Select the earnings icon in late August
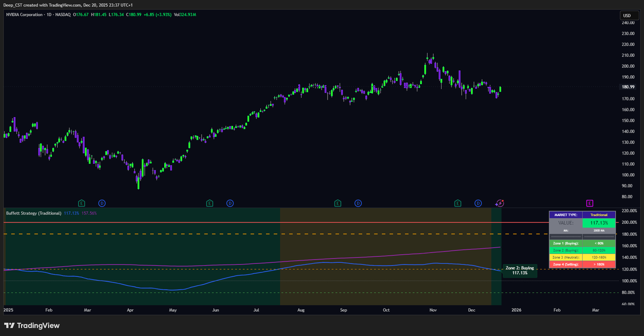This screenshot has height=336, width=644. pyautogui.click(x=338, y=203)
